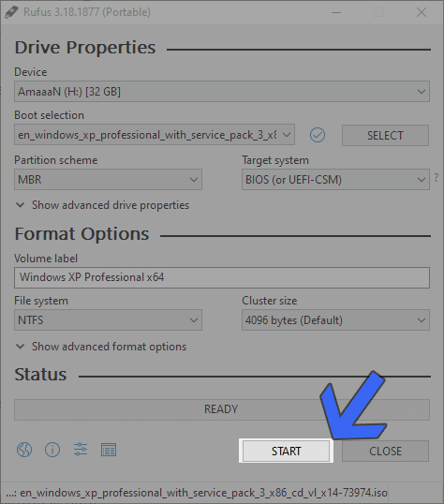
Task: Open the Boot selection dropdown
Action: (155, 135)
